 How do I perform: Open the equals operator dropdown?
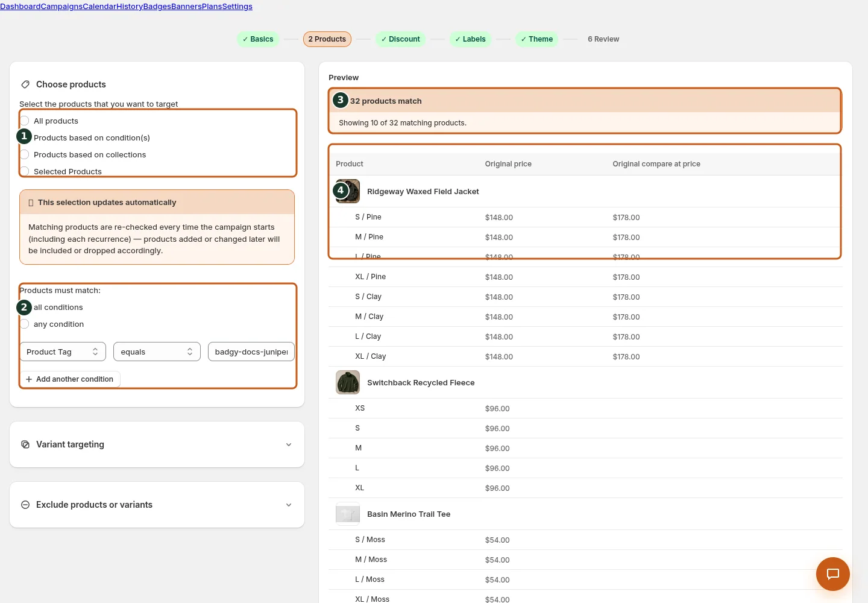[x=157, y=352]
